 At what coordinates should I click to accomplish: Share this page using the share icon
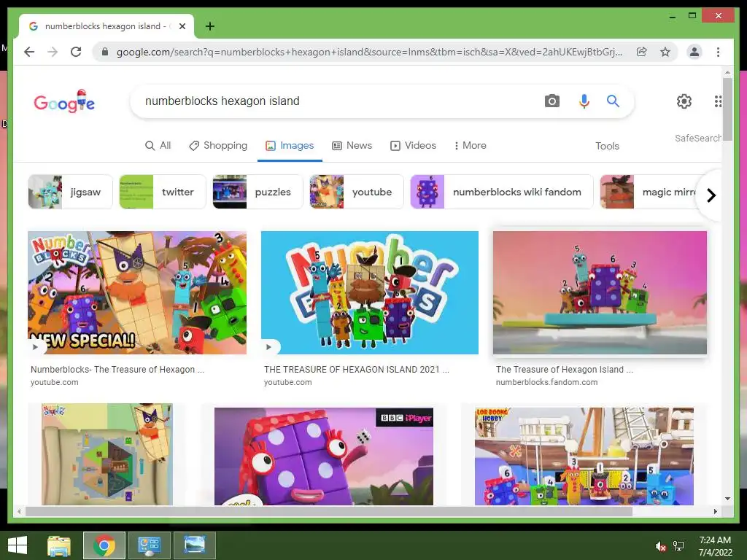point(642,52)
